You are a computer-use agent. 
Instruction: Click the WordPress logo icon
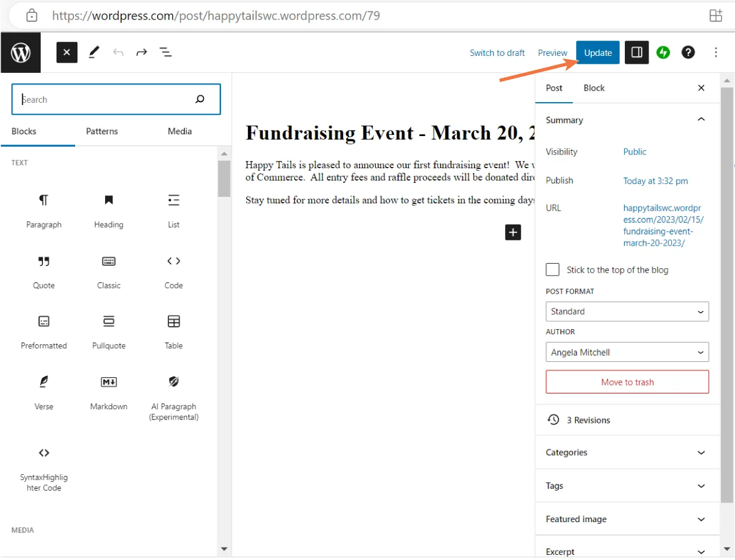click(20, 52)
